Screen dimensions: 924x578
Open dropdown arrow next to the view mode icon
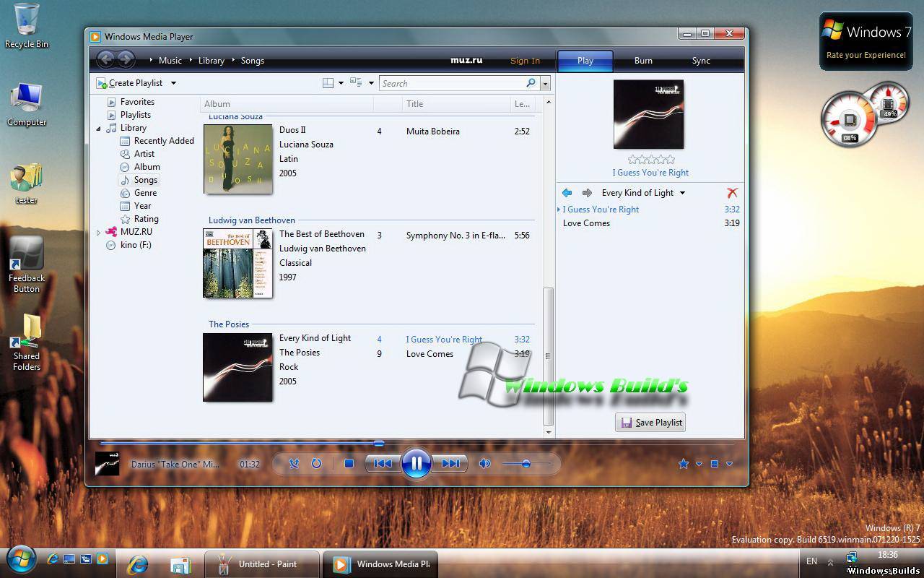[729, 464]
